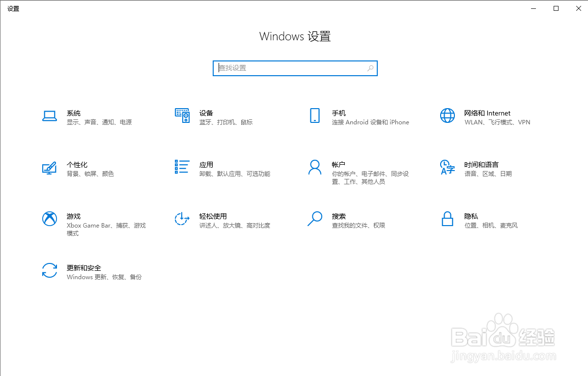588x376 pixels.
Task: Click description 显示、声音、通知、电源
Action: (x=99, y=122)
